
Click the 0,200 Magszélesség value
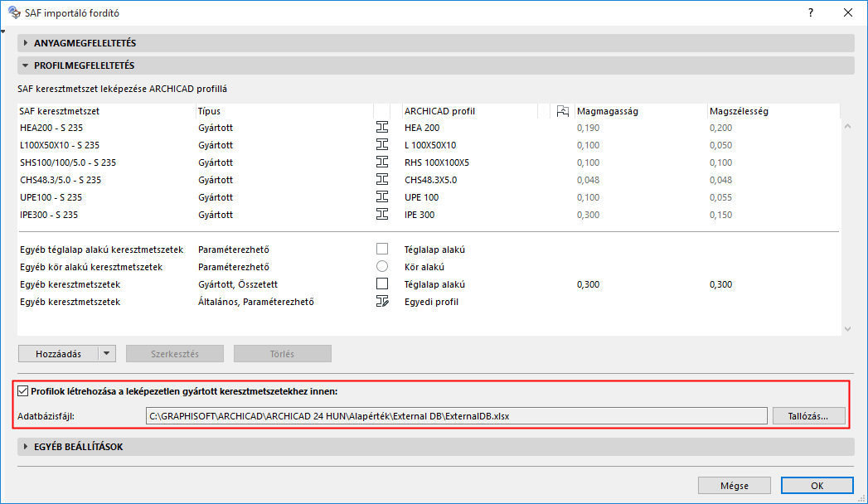point(720,128)
